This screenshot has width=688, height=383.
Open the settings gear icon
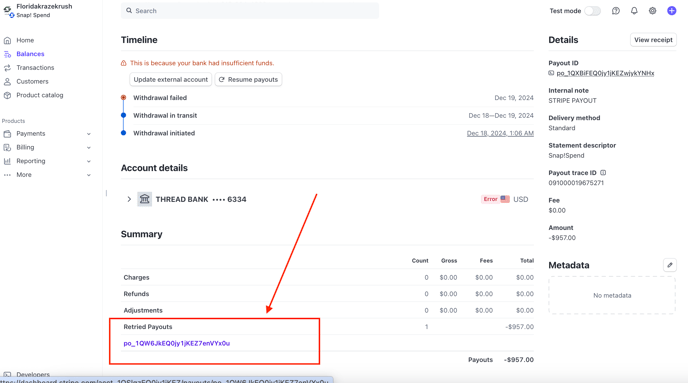tap(652, 11)
